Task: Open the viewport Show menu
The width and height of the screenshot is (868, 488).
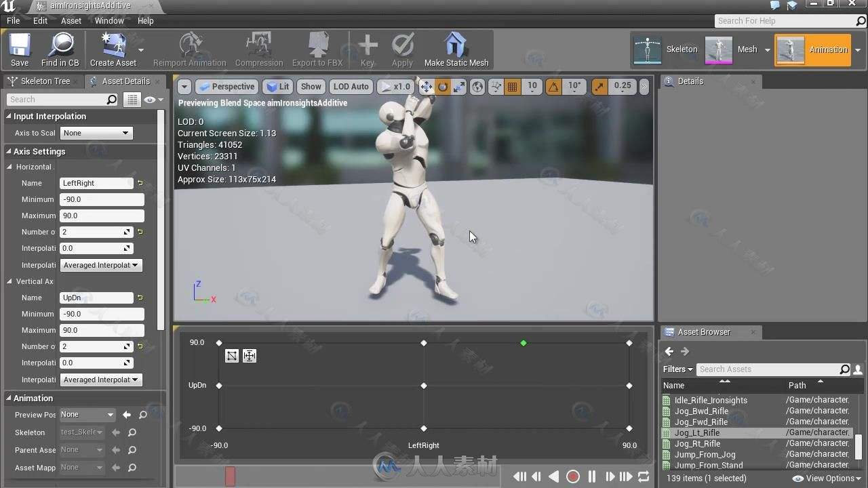Action: click(311, 87)
